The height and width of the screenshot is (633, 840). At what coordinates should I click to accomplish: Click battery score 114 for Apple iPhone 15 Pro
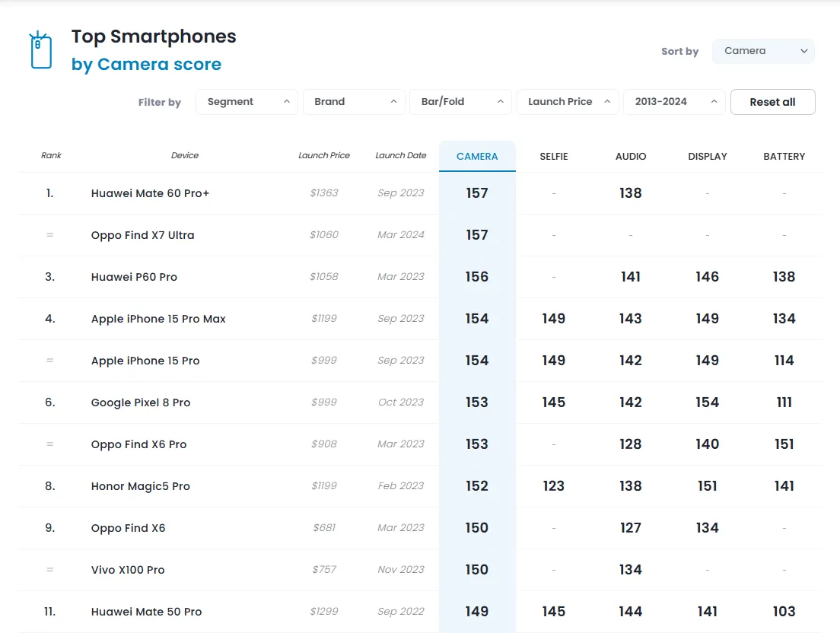(x=784, y=361)
